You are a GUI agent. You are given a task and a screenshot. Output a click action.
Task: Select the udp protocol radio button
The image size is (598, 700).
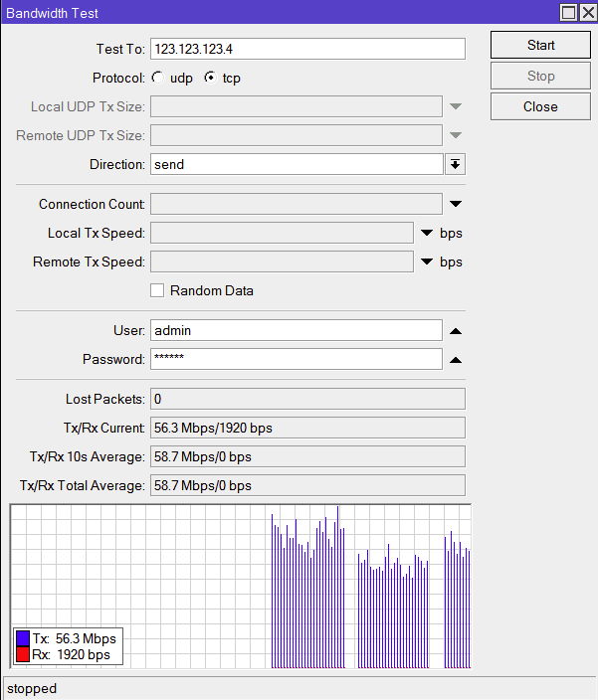pos(157,78)
